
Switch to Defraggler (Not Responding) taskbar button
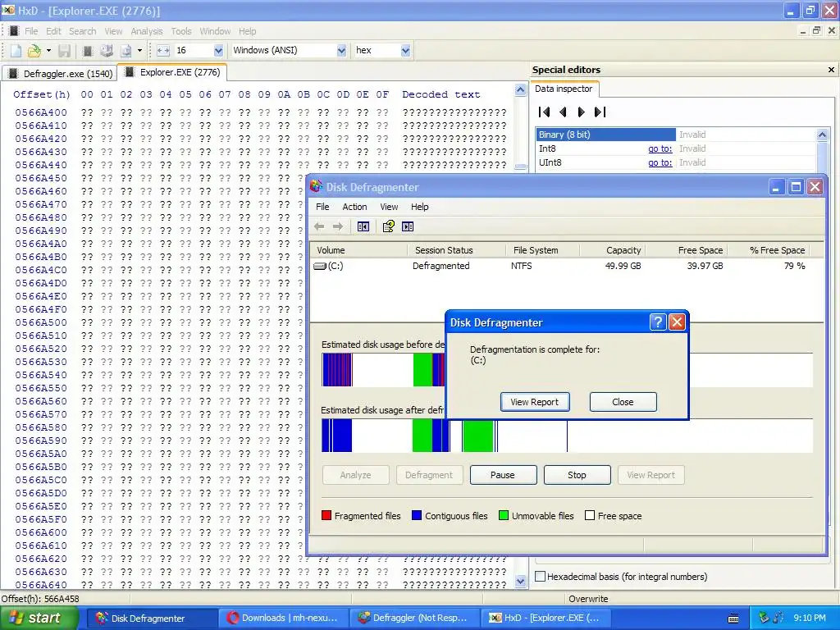(414, 619)
